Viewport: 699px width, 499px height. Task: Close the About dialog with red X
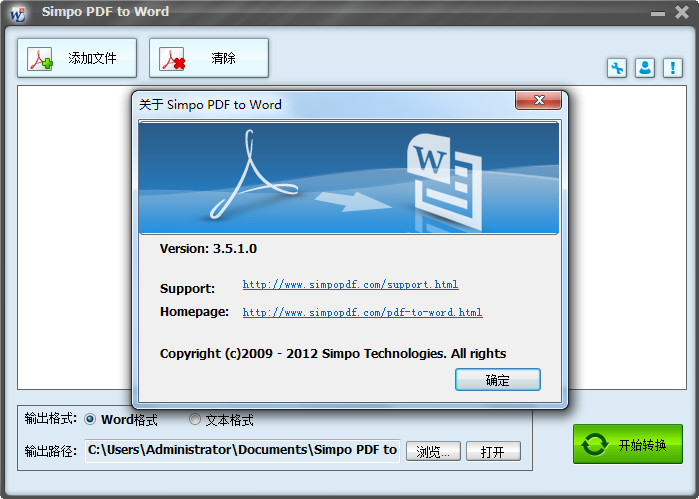[539, 100]
